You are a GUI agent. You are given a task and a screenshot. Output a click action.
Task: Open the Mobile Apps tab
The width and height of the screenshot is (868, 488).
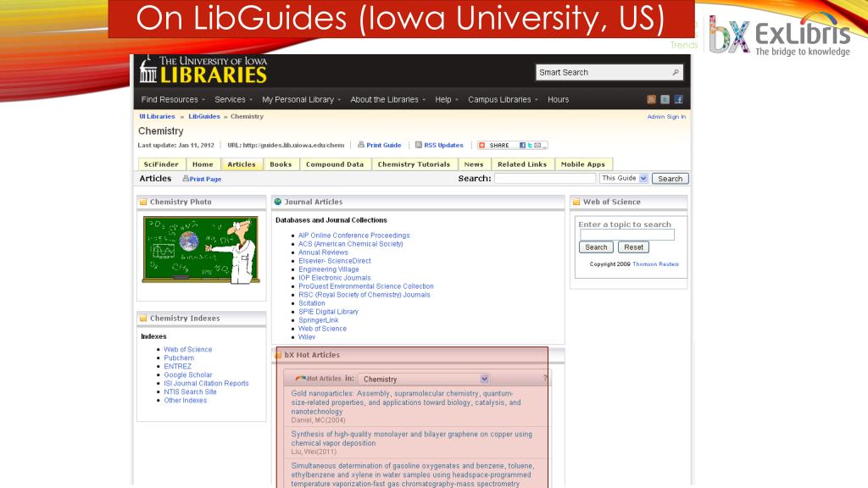[583, 164]
